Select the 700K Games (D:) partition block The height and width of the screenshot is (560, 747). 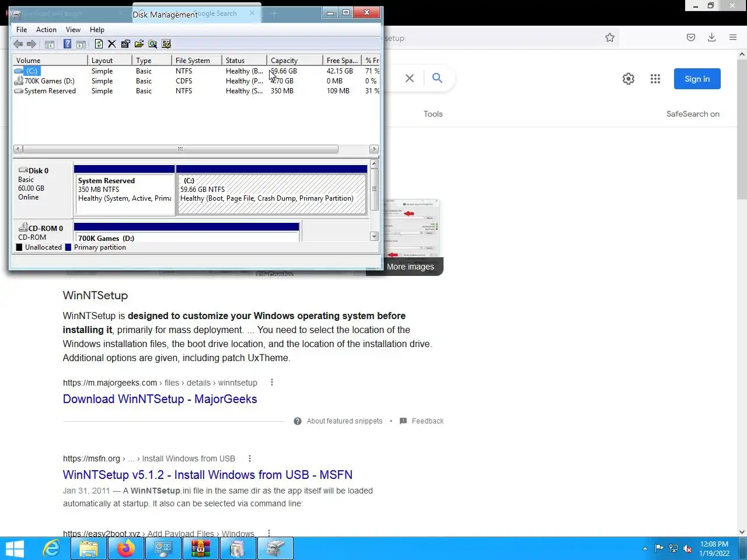187,232
